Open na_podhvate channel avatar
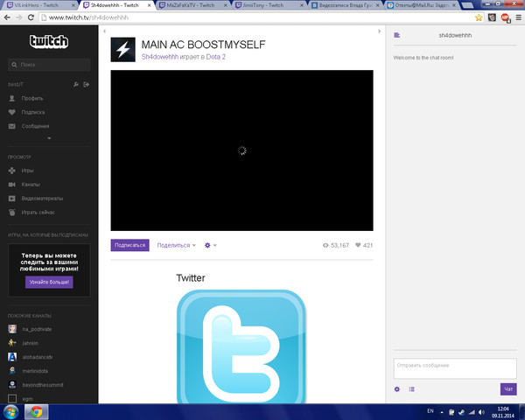Viewport: 525px width, 420px height. pyautogui.click(x=12, y=329)
